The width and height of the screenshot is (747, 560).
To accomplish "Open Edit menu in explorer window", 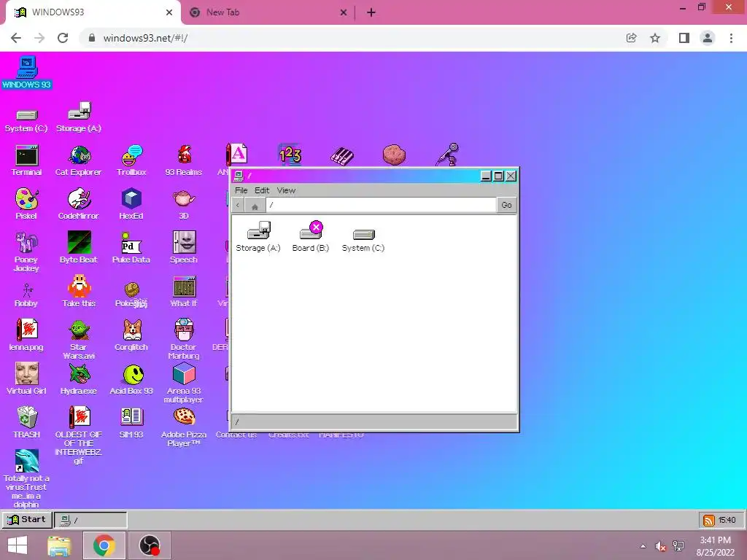I will [262, 190].
